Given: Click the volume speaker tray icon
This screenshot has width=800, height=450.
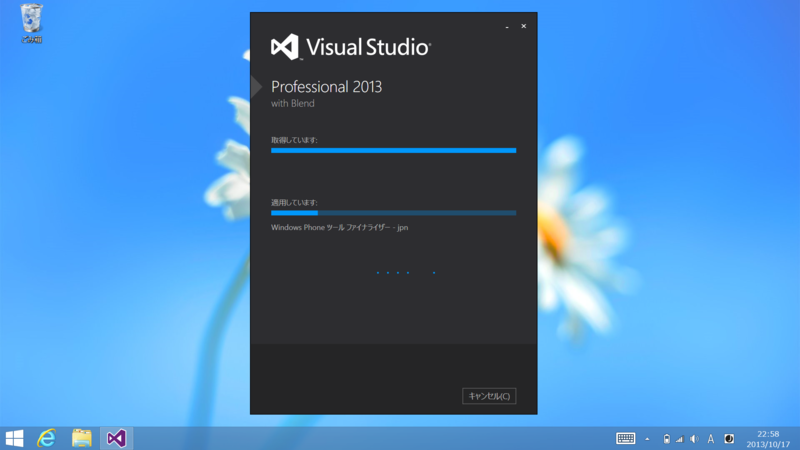Looking at the screenshot, I should point(694,439).
